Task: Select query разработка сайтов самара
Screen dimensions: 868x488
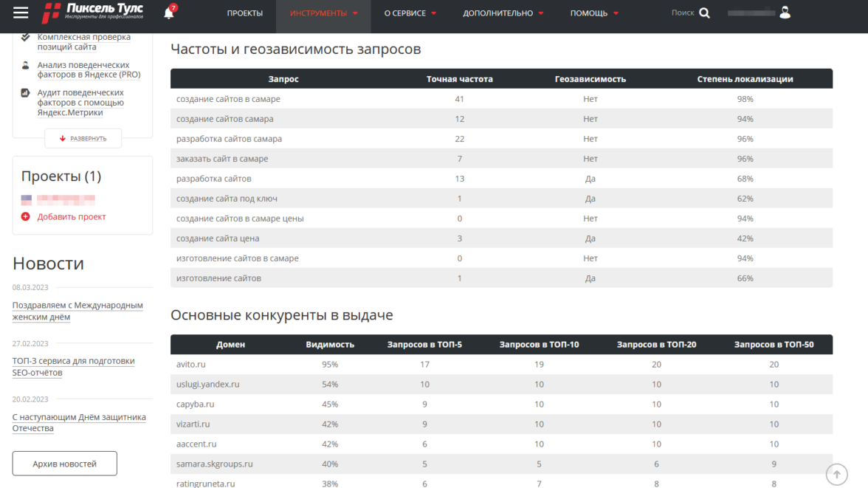Action: 229,139
